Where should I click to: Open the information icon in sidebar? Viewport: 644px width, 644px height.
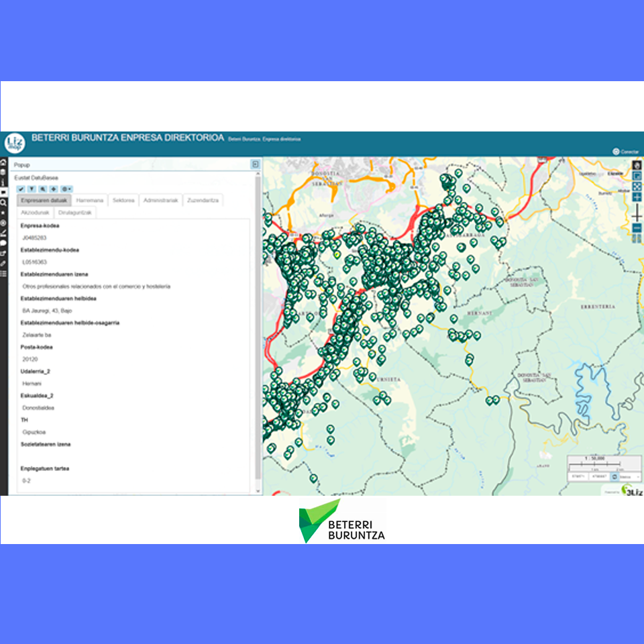click(x=3, y=181)
